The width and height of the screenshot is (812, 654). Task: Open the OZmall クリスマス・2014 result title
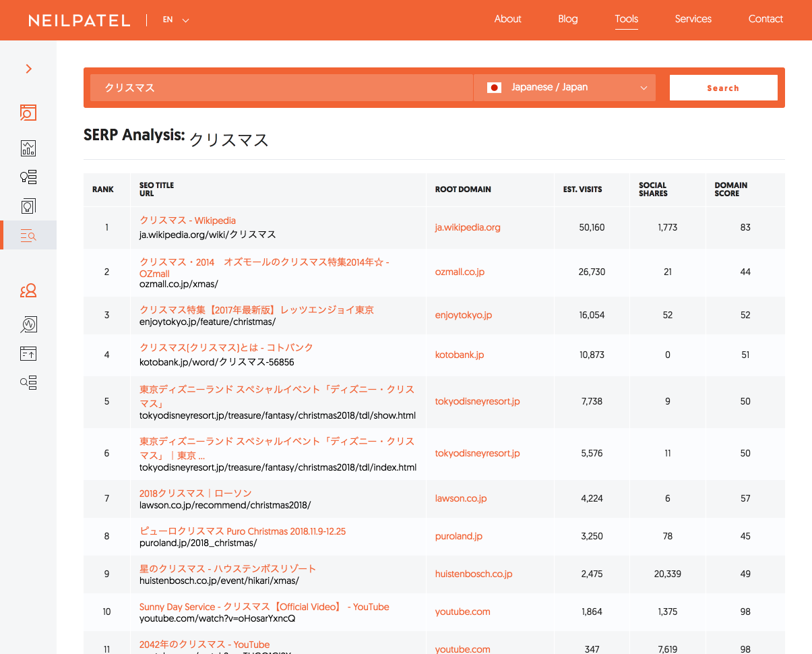(x=265, y=268)
